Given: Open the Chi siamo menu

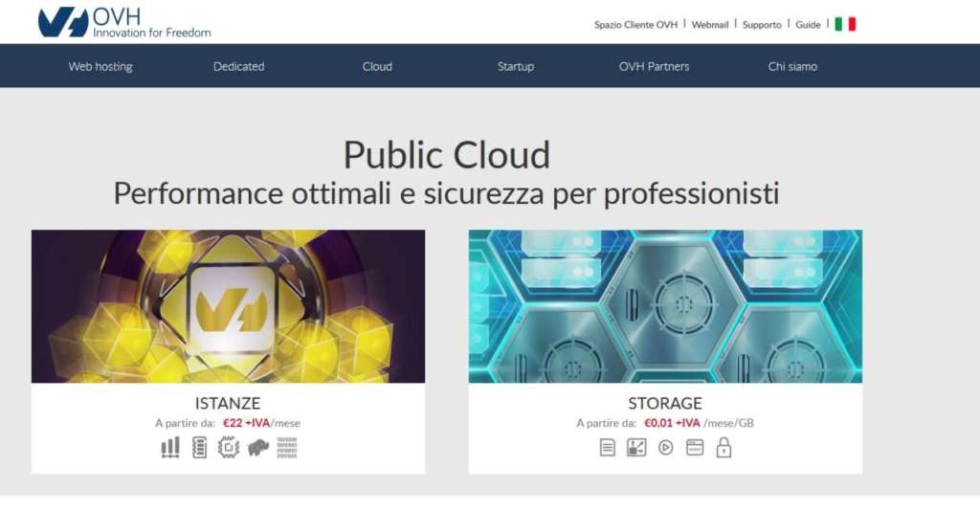Looking at the screenshot, I should point(792,66).
